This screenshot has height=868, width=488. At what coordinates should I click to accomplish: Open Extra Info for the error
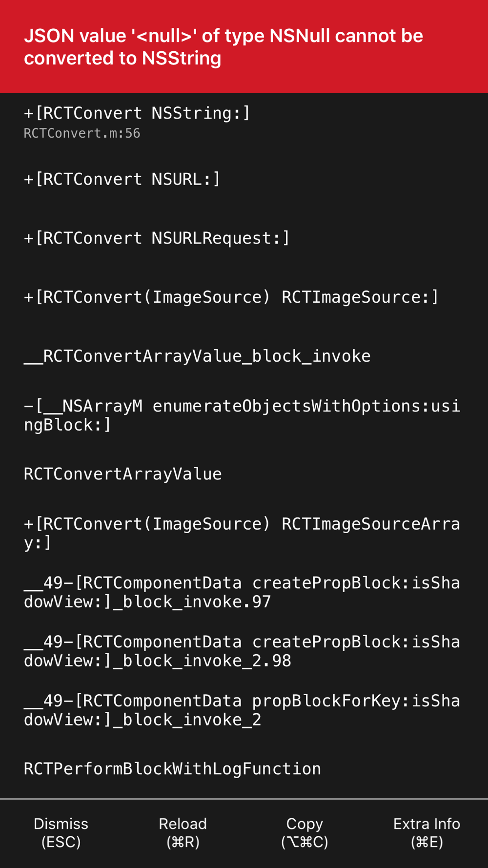click(427, 833)
